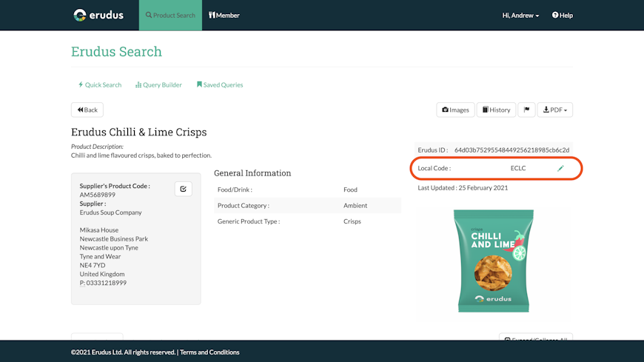644x362 pixels.
Task: Click the supplier product code edit icon
Action: pos(183,189)
